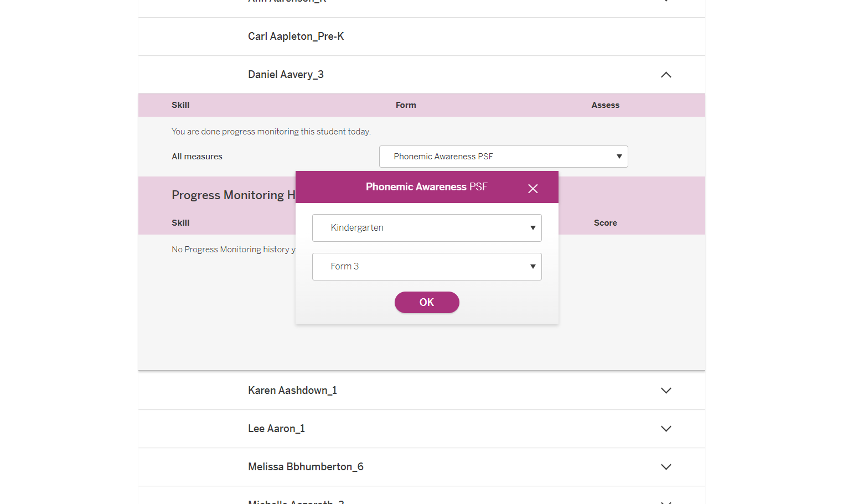Viewport: 853px width, 504px height.
Task: Select the Lee Aaron_1 student name
Action: [276, 429]
